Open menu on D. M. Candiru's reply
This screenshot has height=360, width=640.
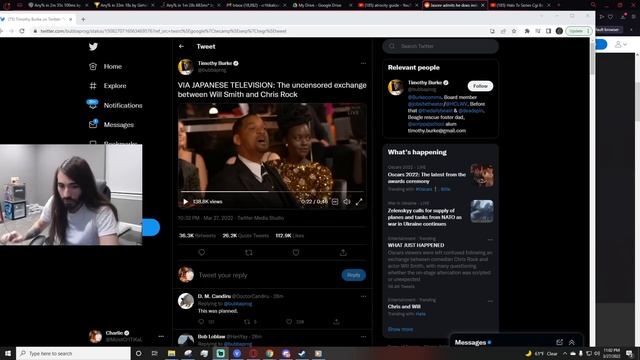coord(363,296)
